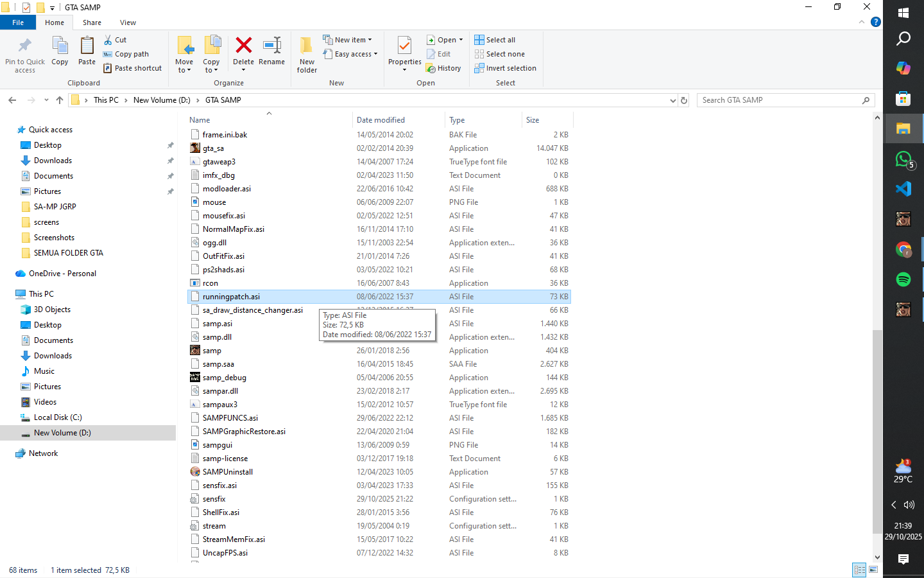
Task: Open the File menu tab
Action: (x=18, y=22)
